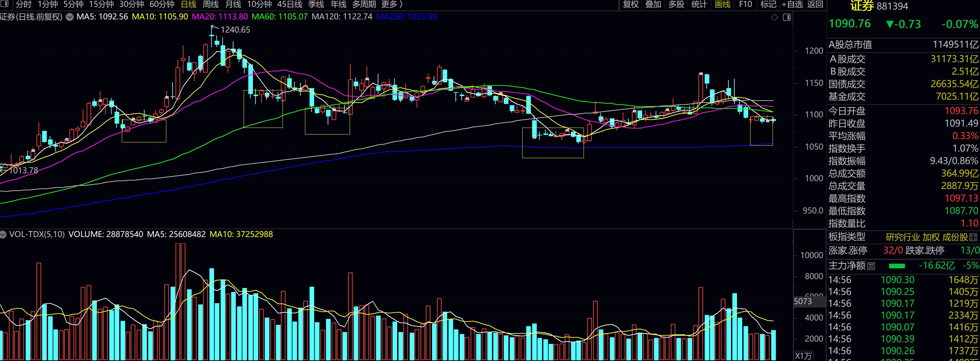
Task: Select the 60分钟 period tab
Action: click(x=162, y=4)
